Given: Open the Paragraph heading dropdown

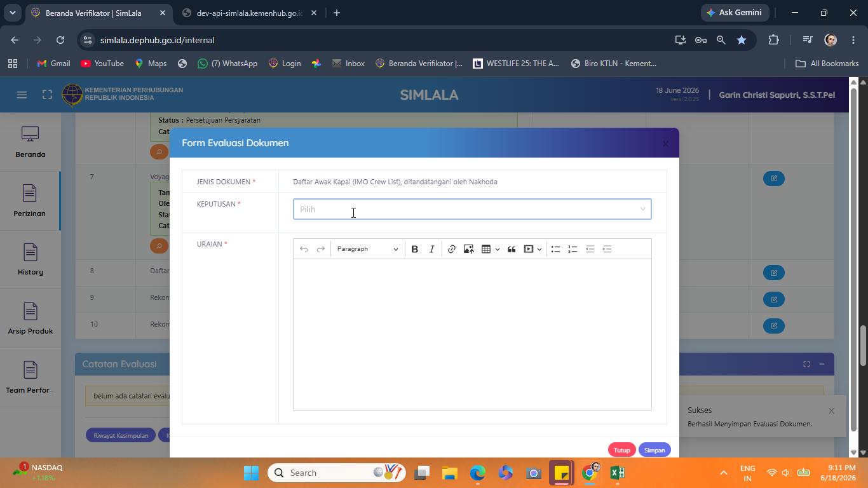Looking at the screenshot, I should coord(367,249).
